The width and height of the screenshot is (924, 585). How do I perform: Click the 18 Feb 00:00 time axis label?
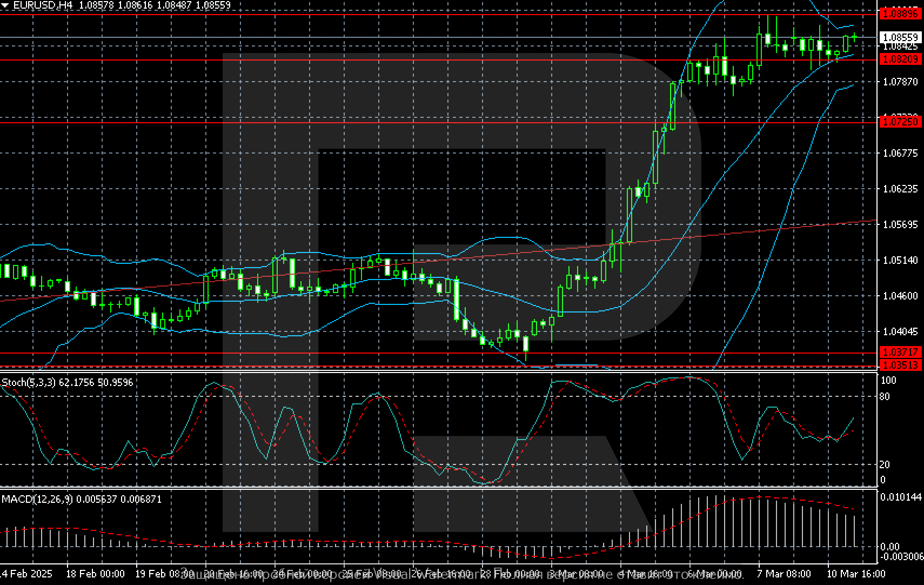pos(95,574)
